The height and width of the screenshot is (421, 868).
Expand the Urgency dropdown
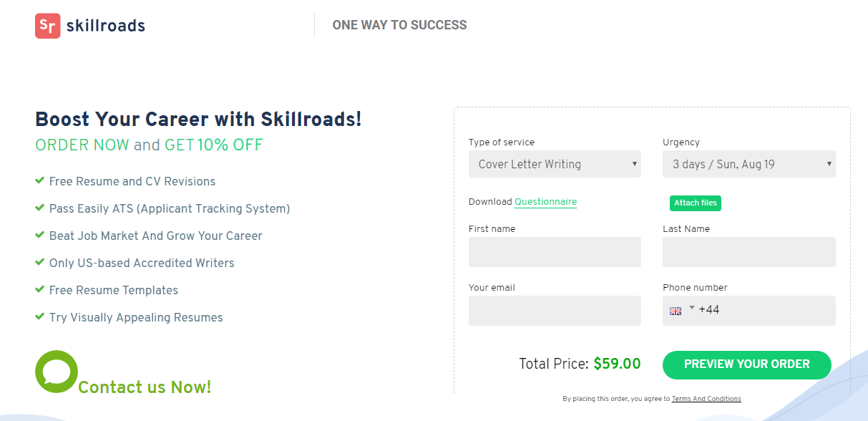[x=749, y=164]
